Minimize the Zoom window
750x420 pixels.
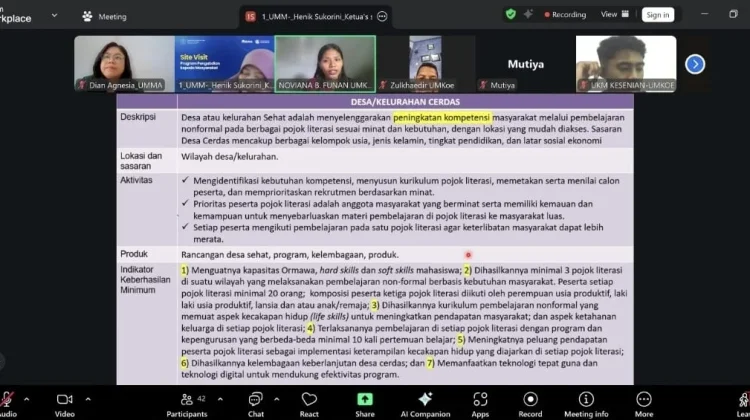705,14
